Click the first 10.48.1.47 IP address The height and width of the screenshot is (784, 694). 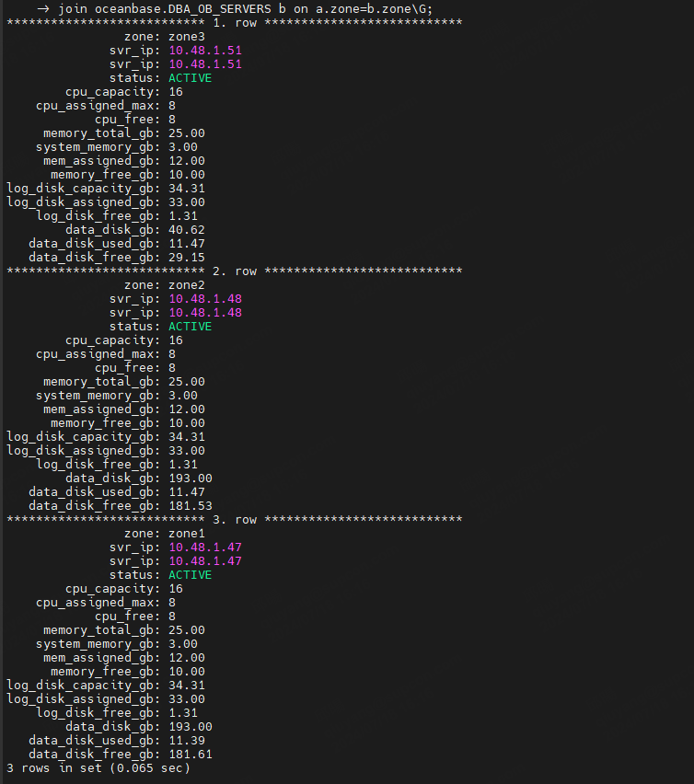click(x=205, y=548)
